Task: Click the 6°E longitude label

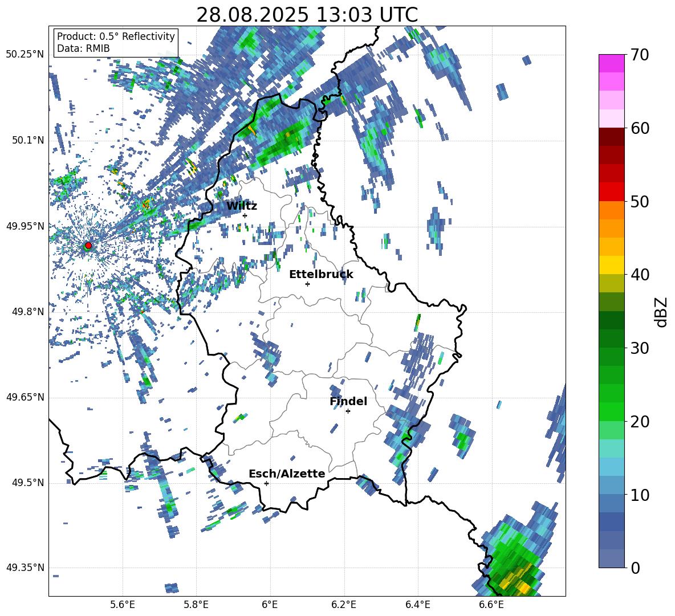Action: 270,605
